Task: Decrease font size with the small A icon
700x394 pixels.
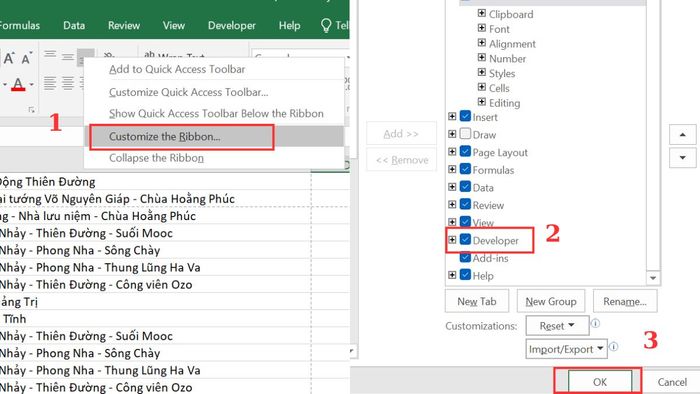Action: pos(26,58)
